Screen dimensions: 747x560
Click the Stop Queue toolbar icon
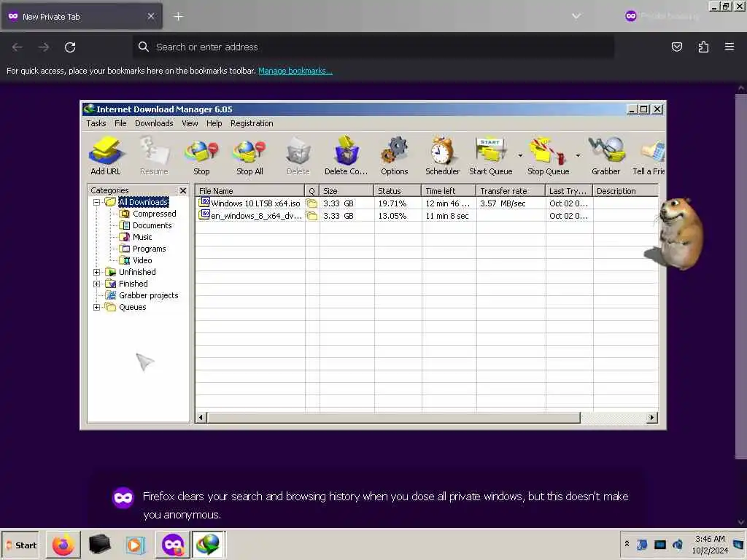pyautogui.click(x=549, y=156)
